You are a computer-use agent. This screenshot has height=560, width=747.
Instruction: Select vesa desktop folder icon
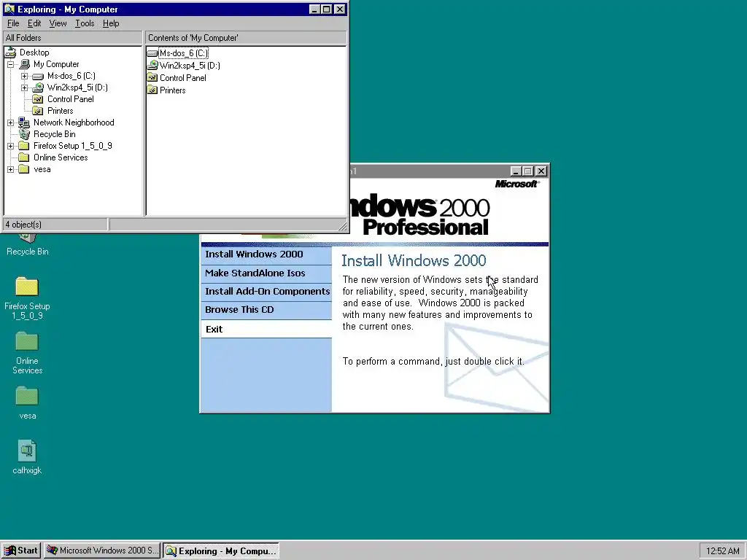[27, 396]
